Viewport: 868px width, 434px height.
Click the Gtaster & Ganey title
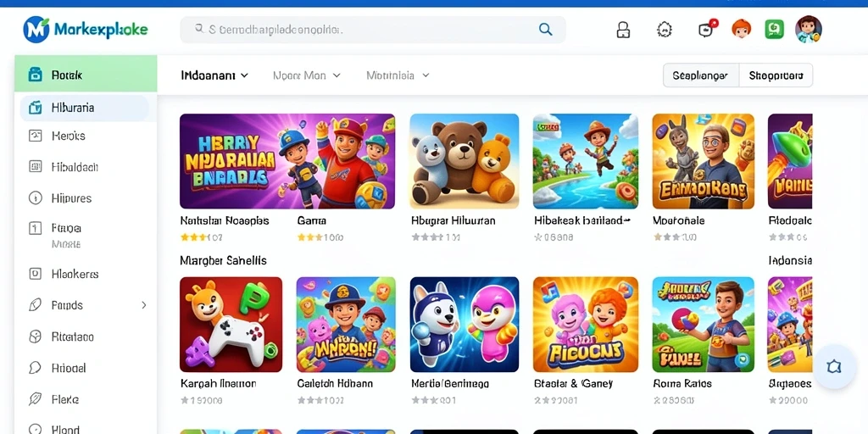click(573, 383)
